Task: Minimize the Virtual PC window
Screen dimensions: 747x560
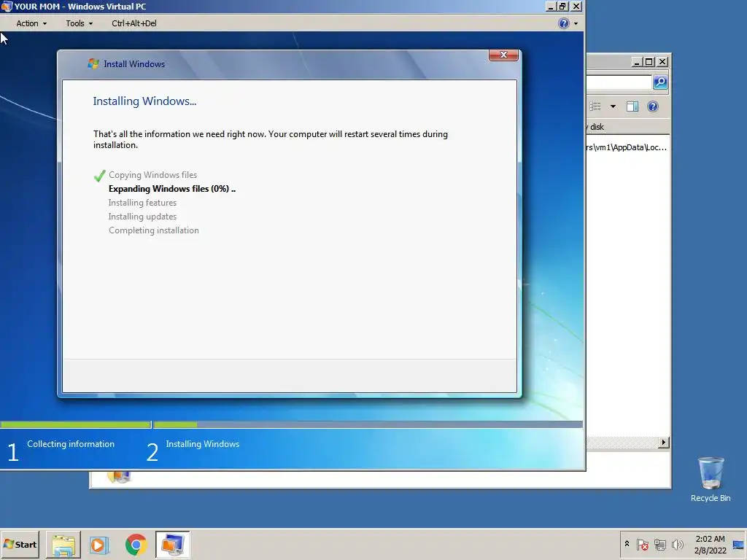Action: (551, 6)
